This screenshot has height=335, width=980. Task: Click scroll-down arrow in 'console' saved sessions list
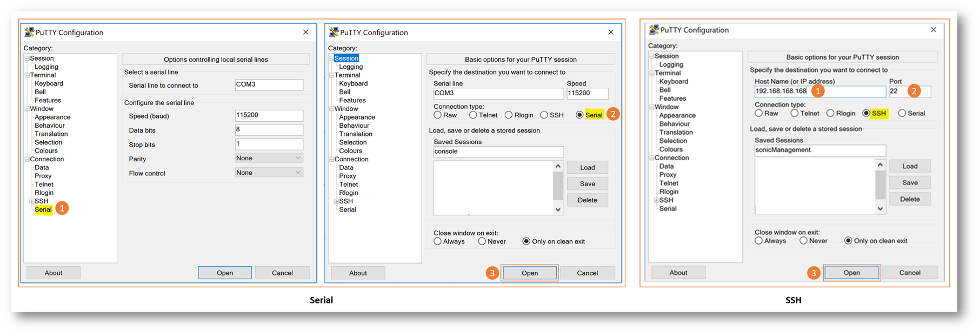(558, 209)
